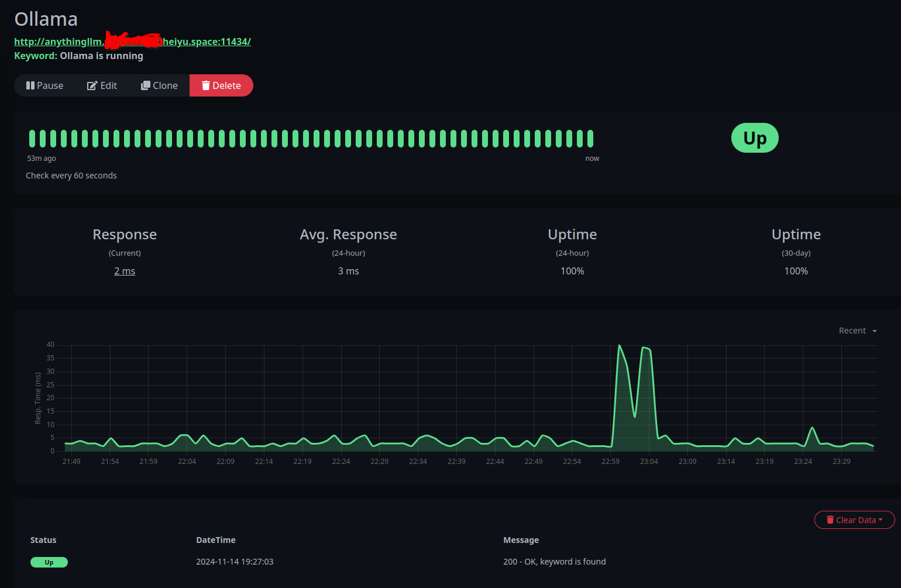Clone the Ollama monitor

159,85
